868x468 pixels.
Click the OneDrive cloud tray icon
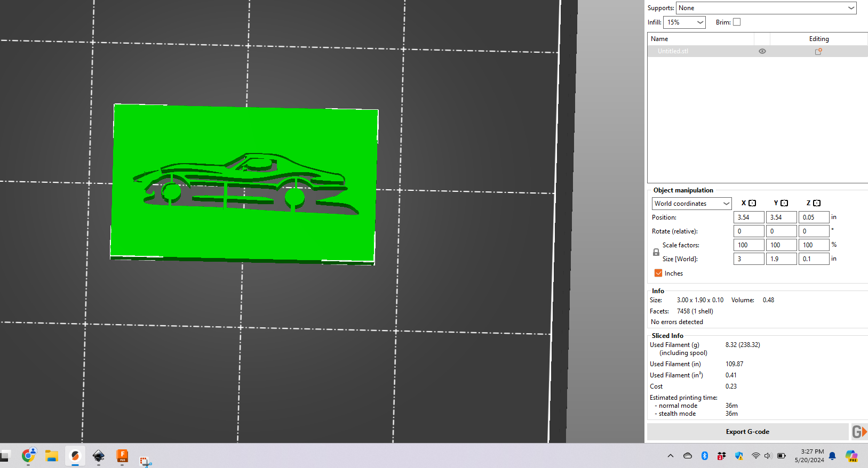tap(688, 456)
